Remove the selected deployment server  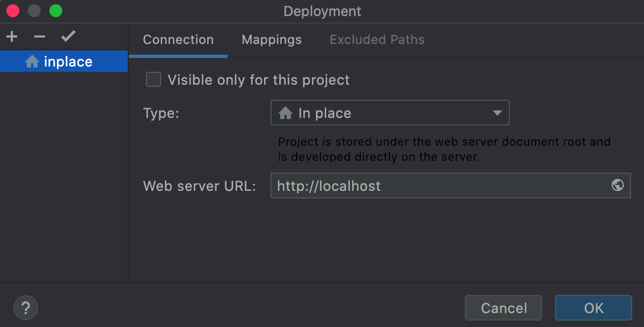click(x=39, y=36)
